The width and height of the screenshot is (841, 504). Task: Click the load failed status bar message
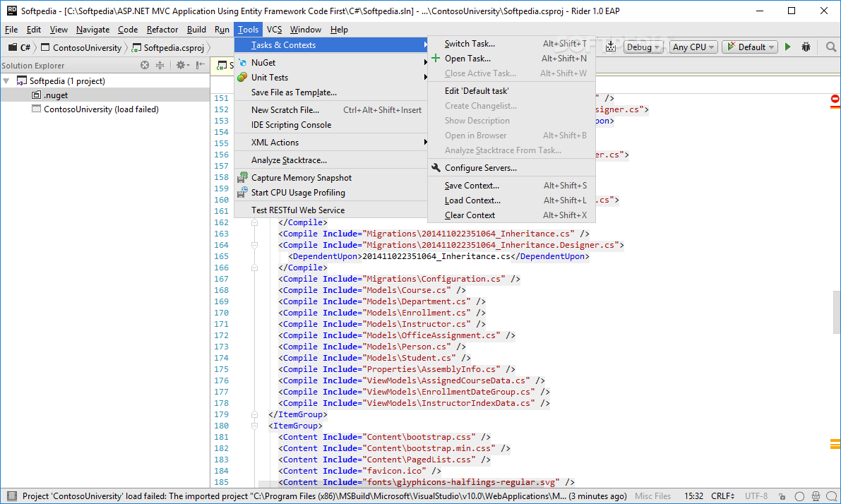pyautogui.click(x=325, y=496)
